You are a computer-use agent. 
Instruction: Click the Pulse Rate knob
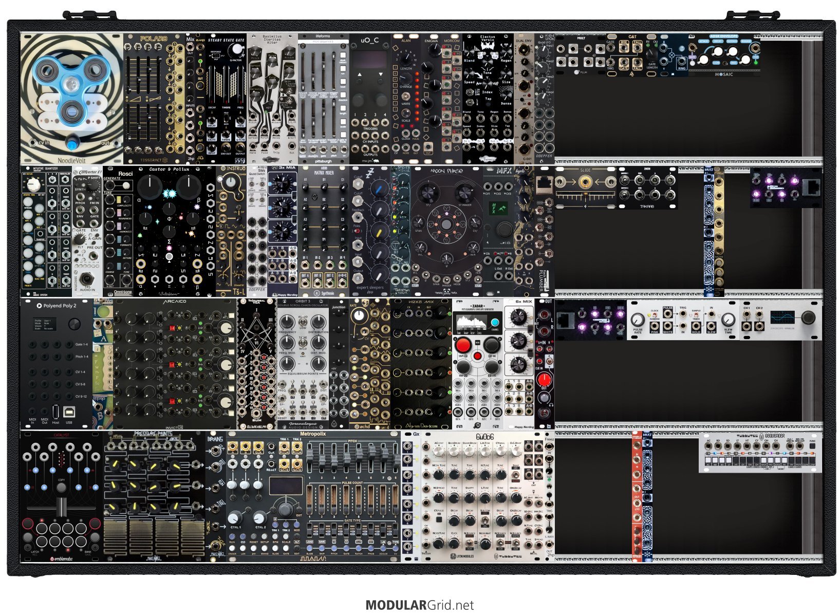(x=638, y=319)
